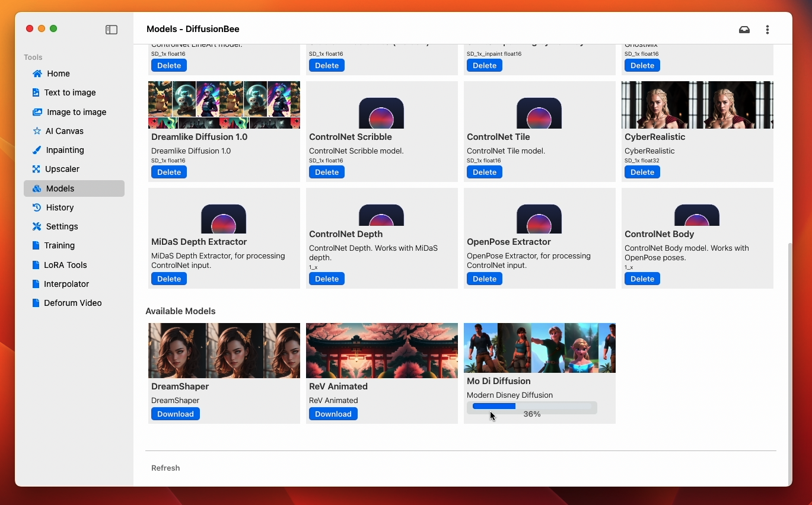Select the AI Canvas star icon
812x505 pixels.
[x=37, y=131]
